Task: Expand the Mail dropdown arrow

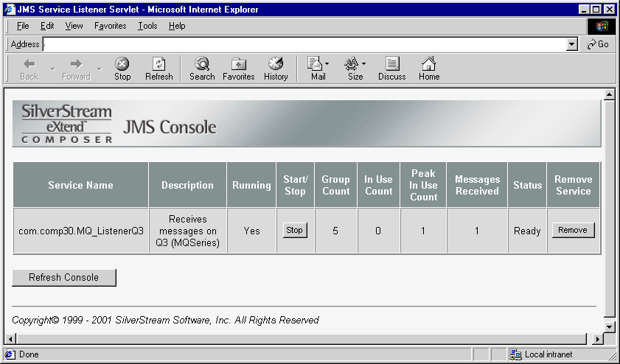Action: (327, 63)
